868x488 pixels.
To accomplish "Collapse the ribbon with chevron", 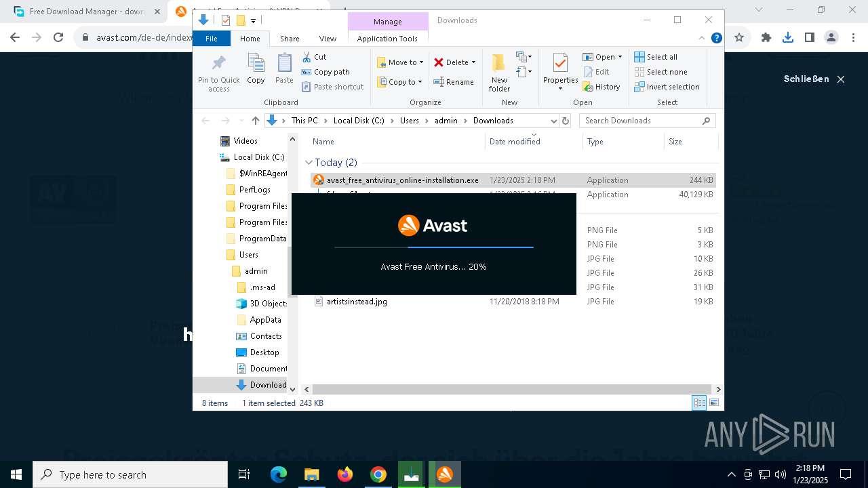I will pos(702,39).
